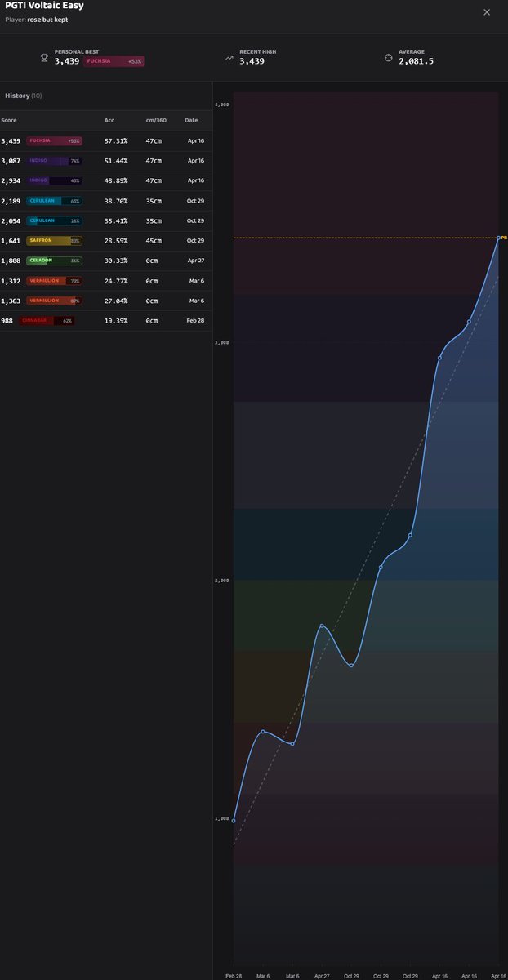The height and width of the screenshot is (980, 508).
Task: Click the Indigo 74% progress bar
Action: (x=54, y=161)
